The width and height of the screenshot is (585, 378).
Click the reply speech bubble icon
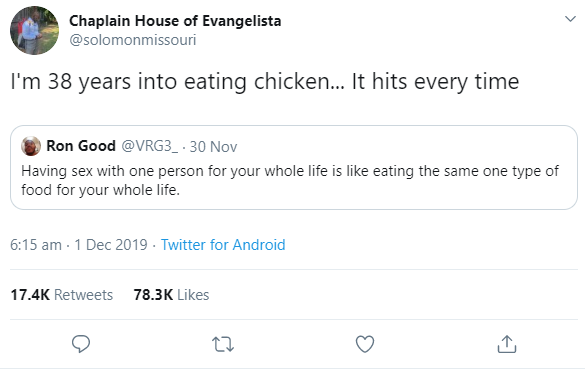(81, 344)
